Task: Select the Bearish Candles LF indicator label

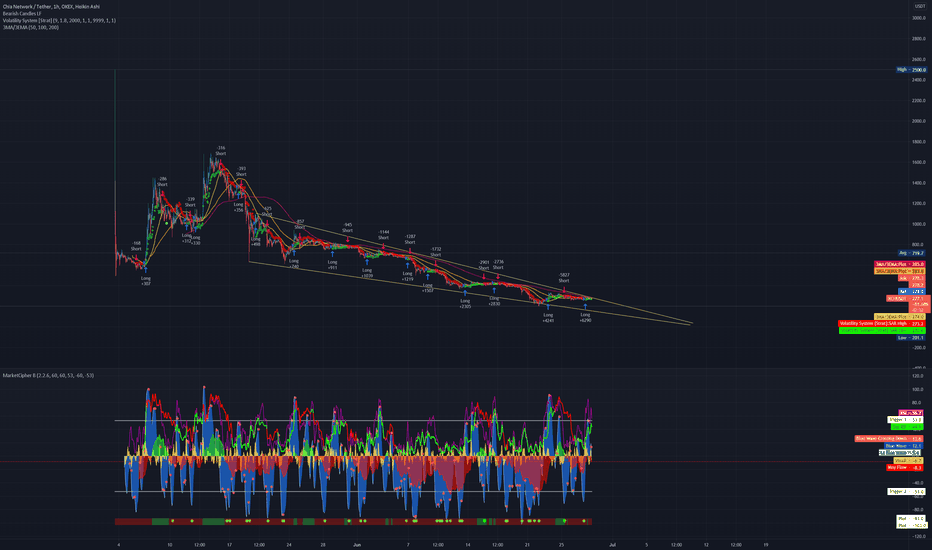Action: coord(22,13)
